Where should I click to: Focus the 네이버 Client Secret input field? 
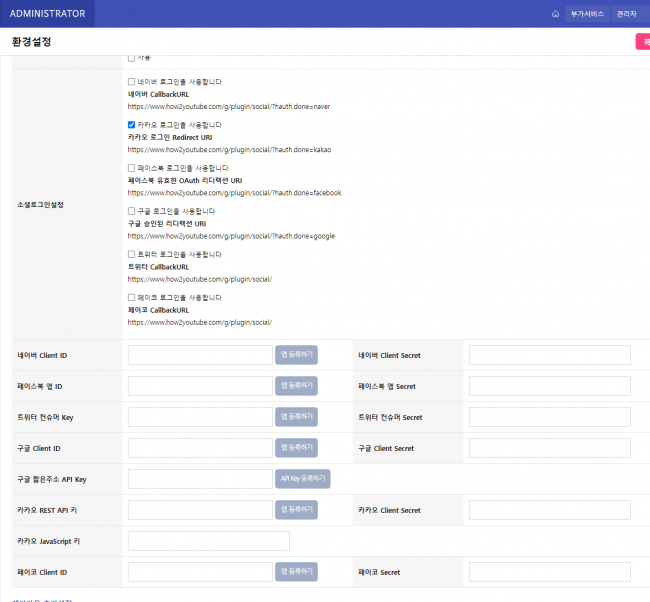550,355
